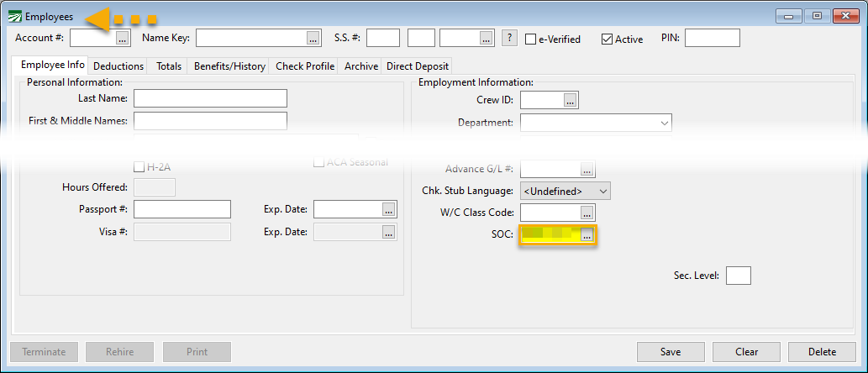Screen dimensions: 868x373
Task: Click the Save button
Action: pyautogui.click(x=671, y=352)
